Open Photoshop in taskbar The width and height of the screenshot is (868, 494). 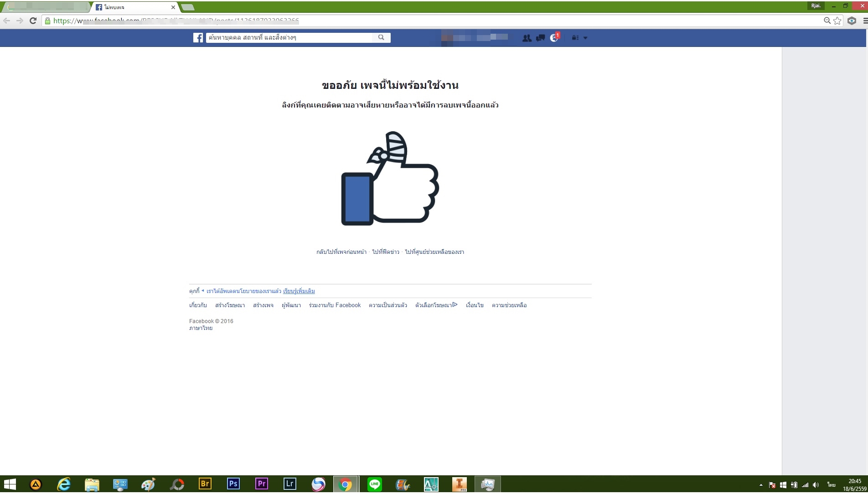[233, 484]
